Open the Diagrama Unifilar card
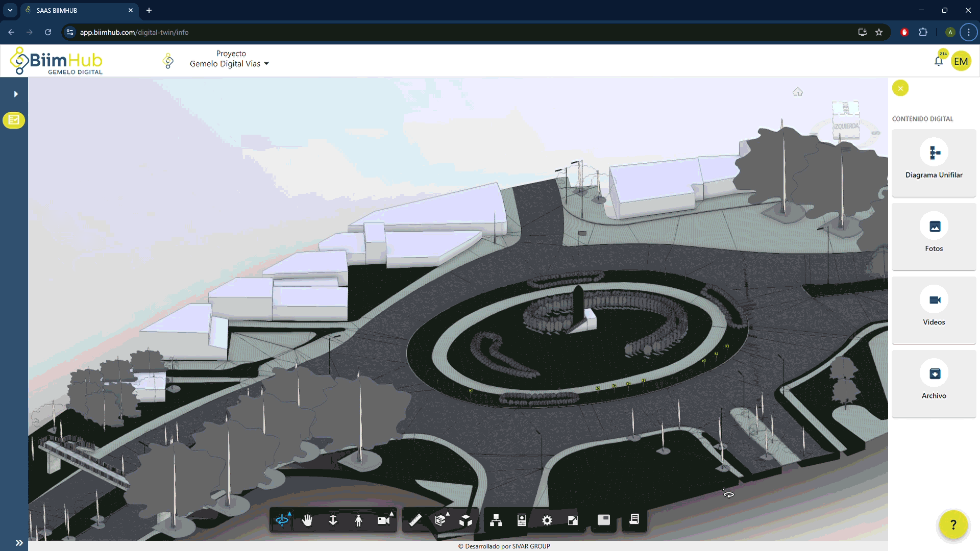 pos(934,163)
